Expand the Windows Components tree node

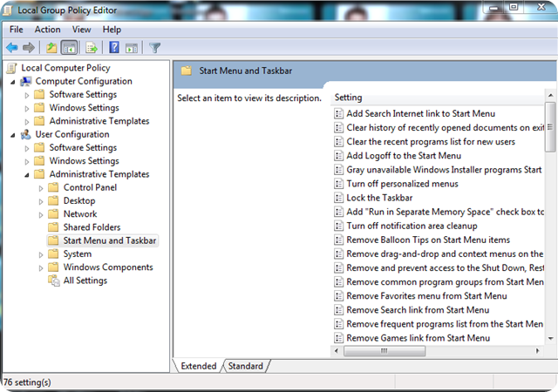click(x=41, y=267)
